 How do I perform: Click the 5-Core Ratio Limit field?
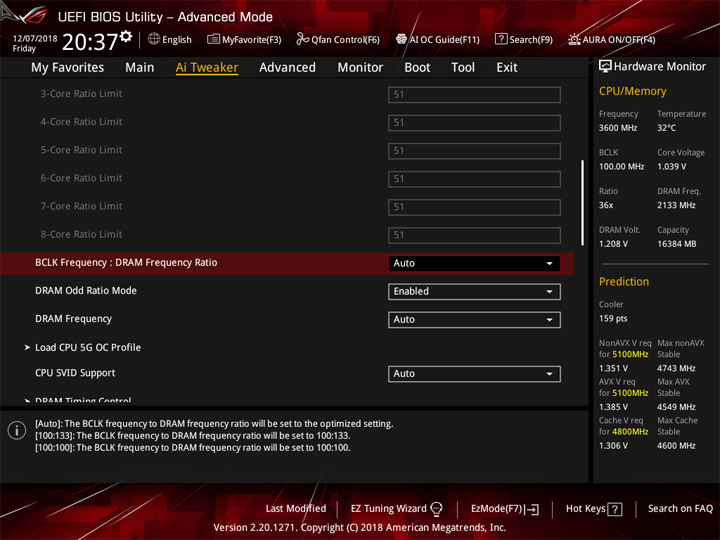coord(474,151)
